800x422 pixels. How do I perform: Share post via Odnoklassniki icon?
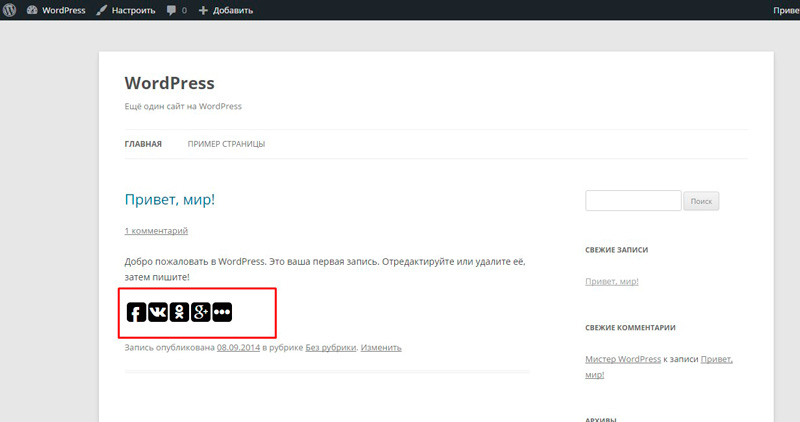[x=179, y=312]
